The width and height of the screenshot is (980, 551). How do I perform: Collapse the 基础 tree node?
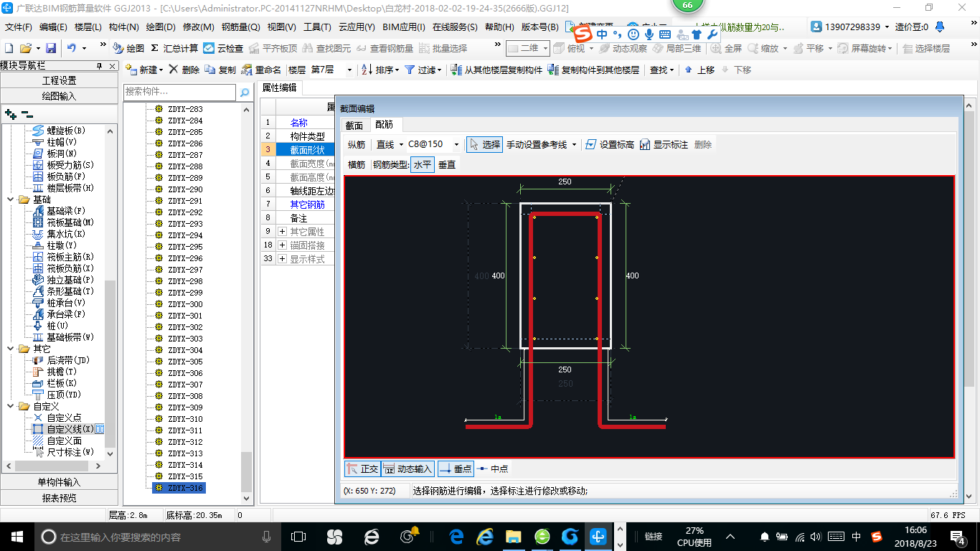click(x=11, y=199)
